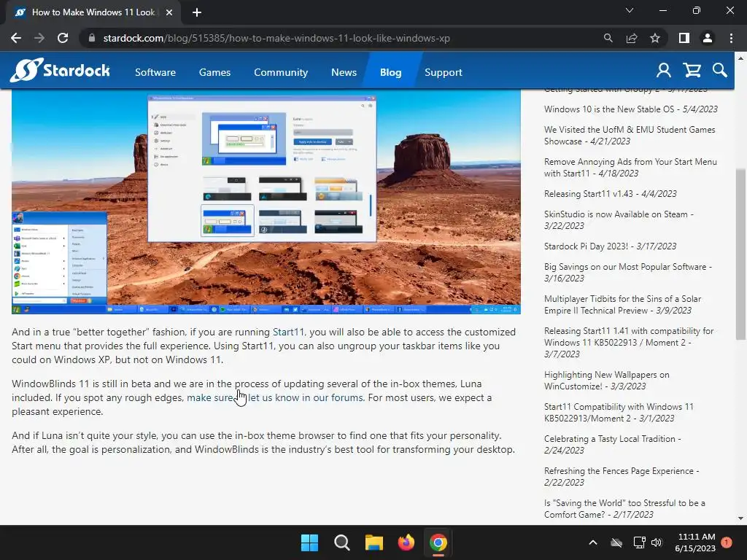Viewport: 747px width, 560px height.
Task: Open Refreshing the Fences Page Experience post
Action: 622,476
